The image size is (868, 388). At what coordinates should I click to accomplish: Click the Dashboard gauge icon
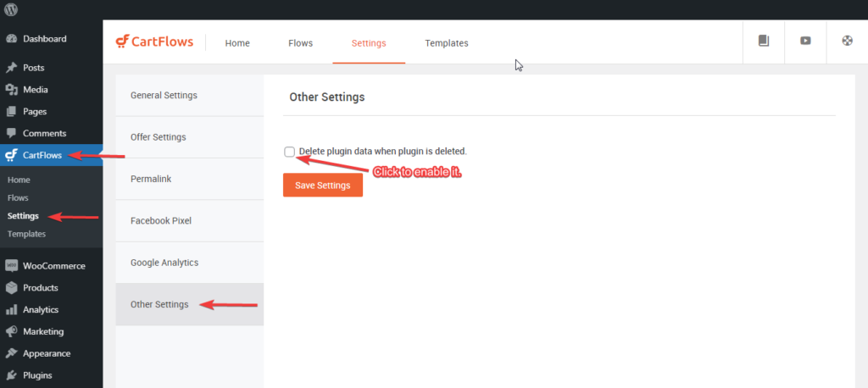[x=11, y=39]
